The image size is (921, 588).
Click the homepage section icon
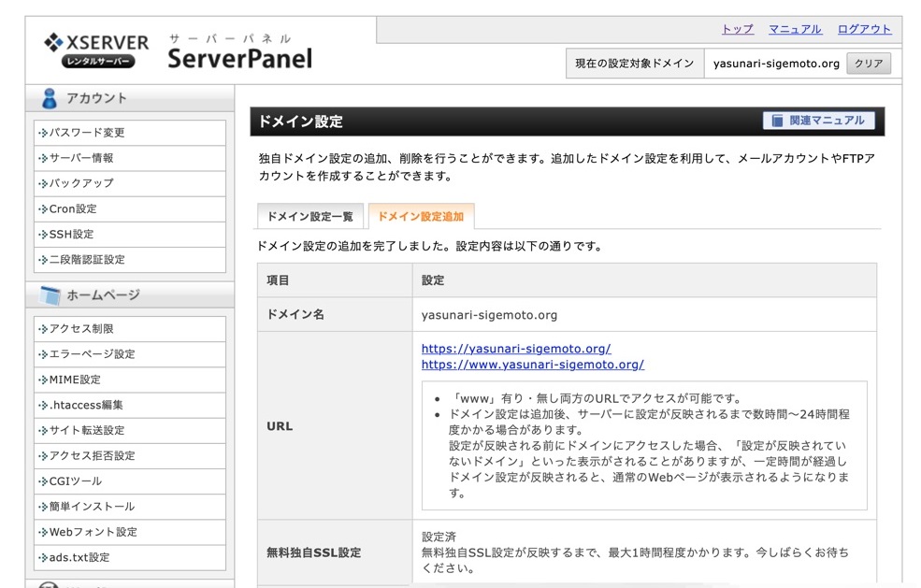[50, 294]
